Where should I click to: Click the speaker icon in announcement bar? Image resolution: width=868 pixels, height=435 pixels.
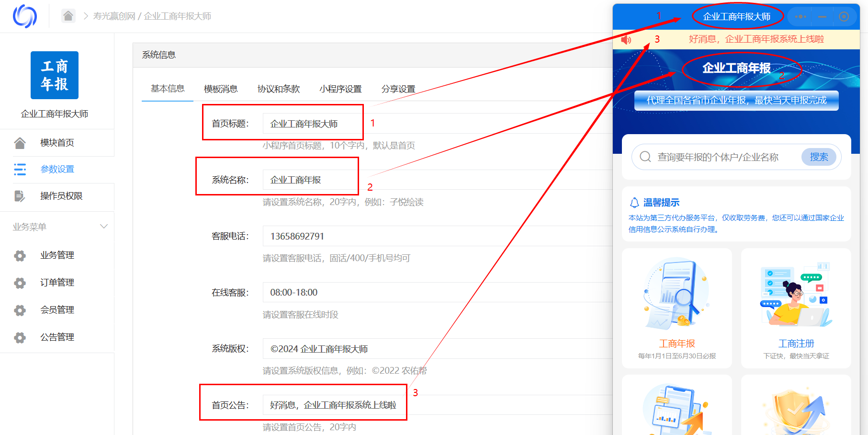point(626,39)
